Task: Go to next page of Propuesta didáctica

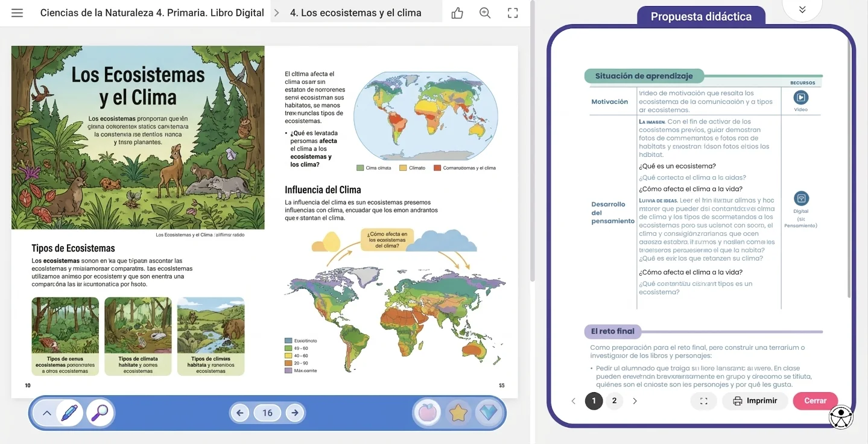Action: [635, 401]
